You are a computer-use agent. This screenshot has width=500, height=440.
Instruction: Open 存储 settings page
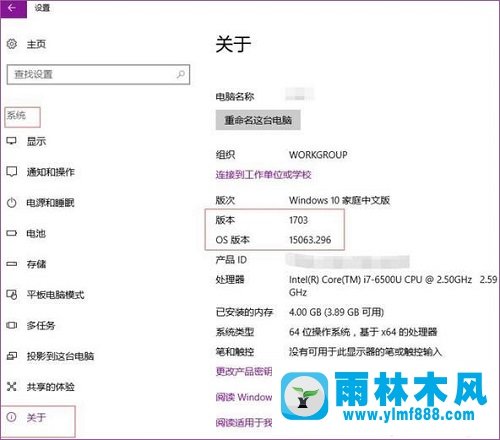pos(36,264)
